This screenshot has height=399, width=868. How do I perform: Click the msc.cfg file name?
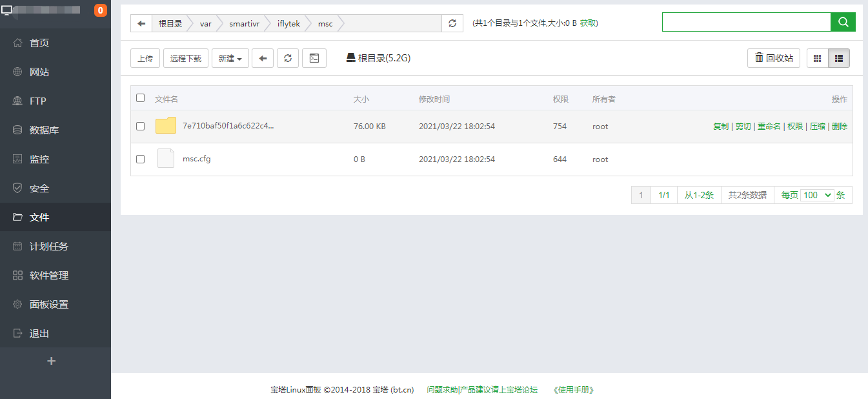(197, 159)
